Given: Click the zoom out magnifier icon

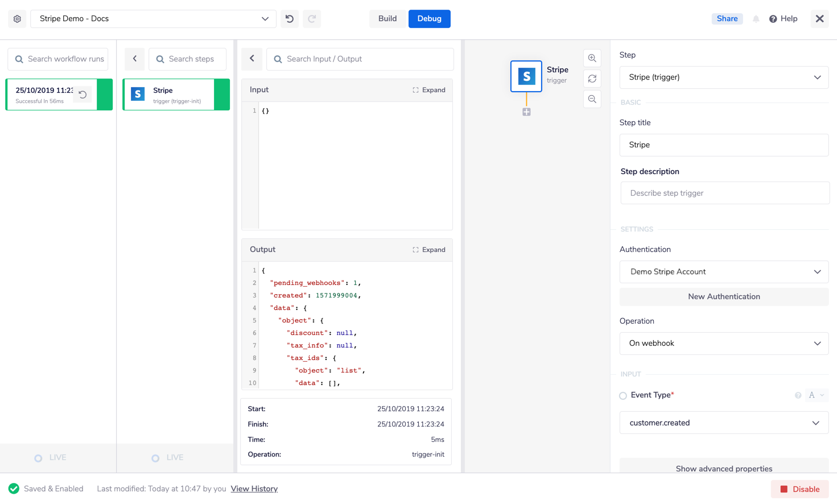Looking at the screenshot, I should [592, 100].
